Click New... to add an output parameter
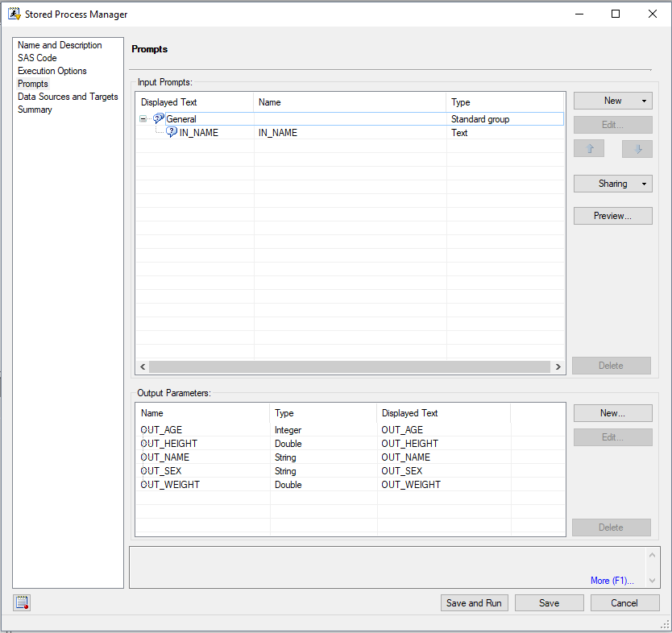Viewport: 672px width, 633px height. (612, 412)
